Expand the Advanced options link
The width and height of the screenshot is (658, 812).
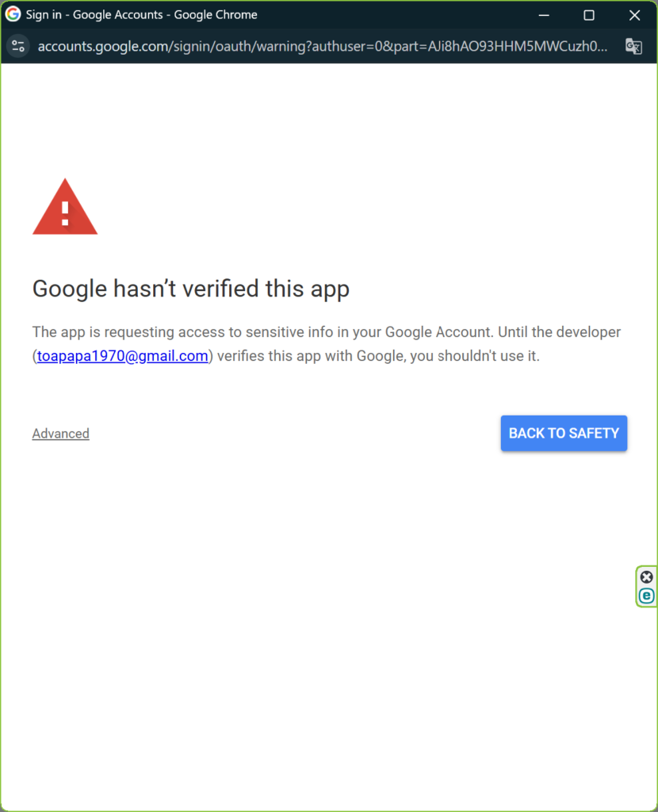point(61,434)
